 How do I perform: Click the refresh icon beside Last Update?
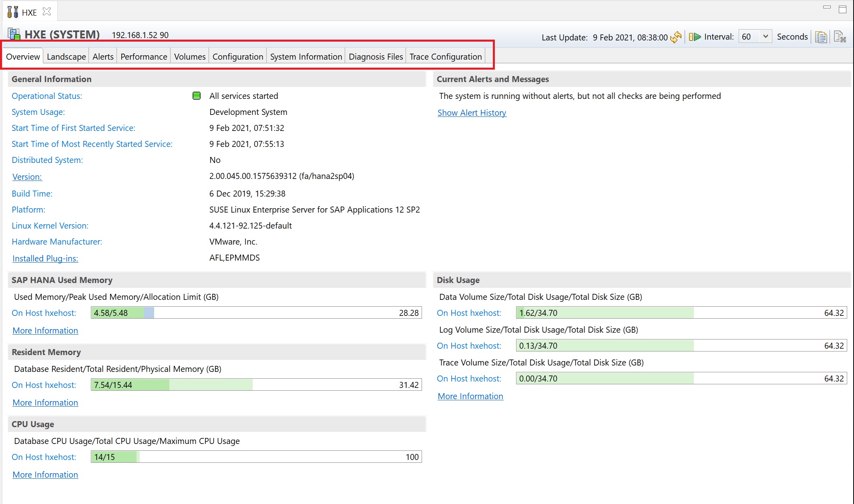pyautogui.click(x=675, y=37)
